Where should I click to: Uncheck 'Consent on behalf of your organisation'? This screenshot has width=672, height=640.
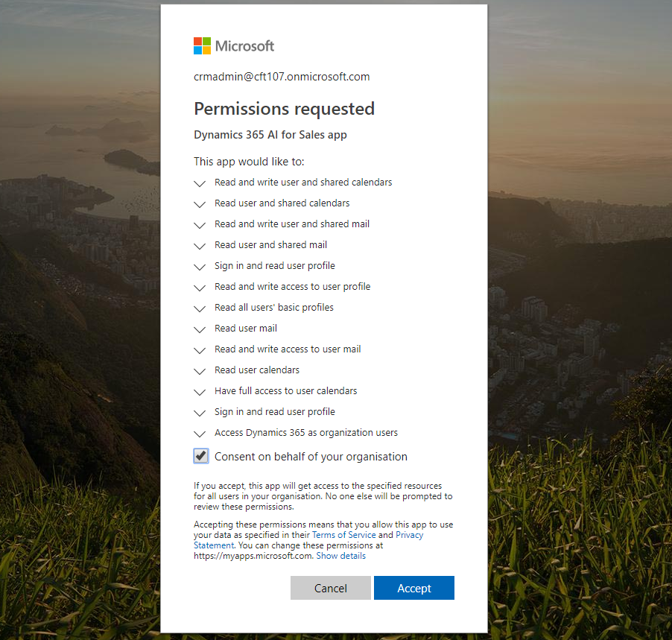point(200,455)
